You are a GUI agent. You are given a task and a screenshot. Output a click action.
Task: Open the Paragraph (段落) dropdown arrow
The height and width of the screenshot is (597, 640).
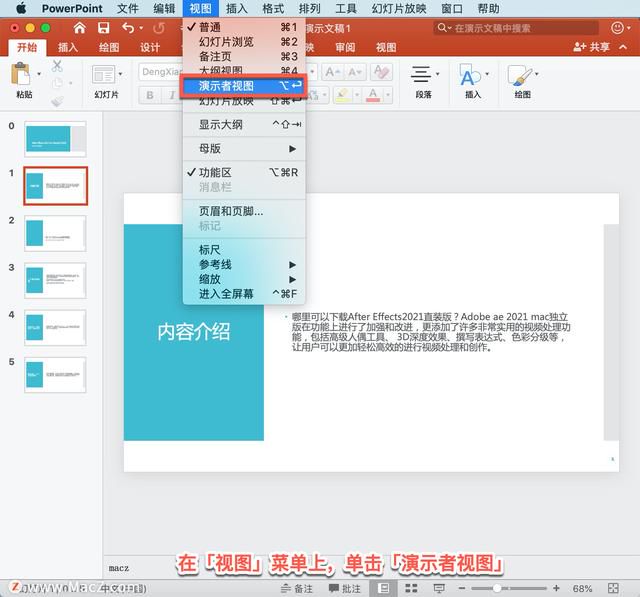pos(438,74)
